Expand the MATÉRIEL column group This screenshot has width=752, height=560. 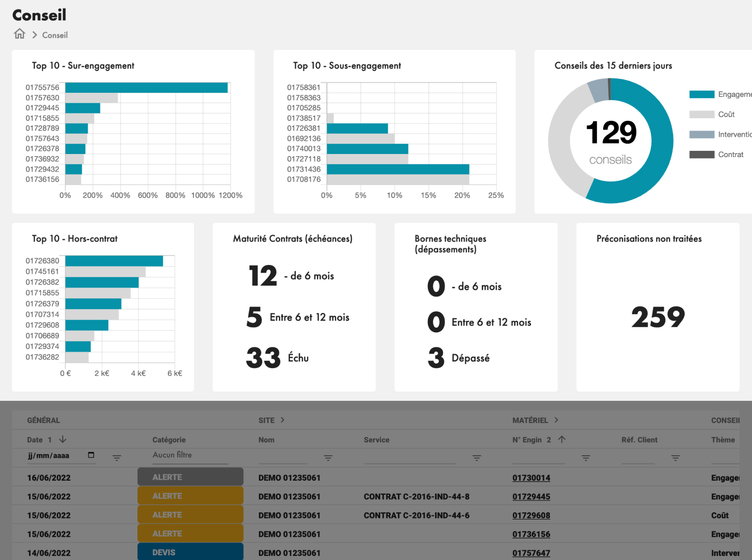pos(556,420)
